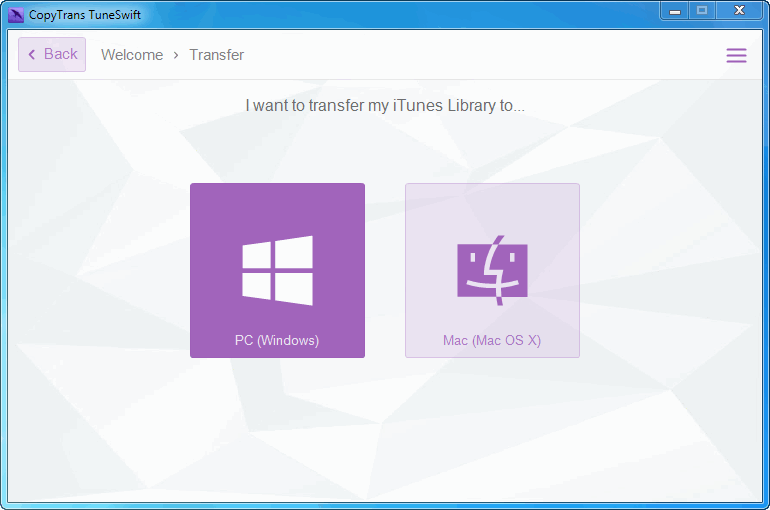Go back with the Back button
This screenshot has width=770, height=510.
point(52,54)
